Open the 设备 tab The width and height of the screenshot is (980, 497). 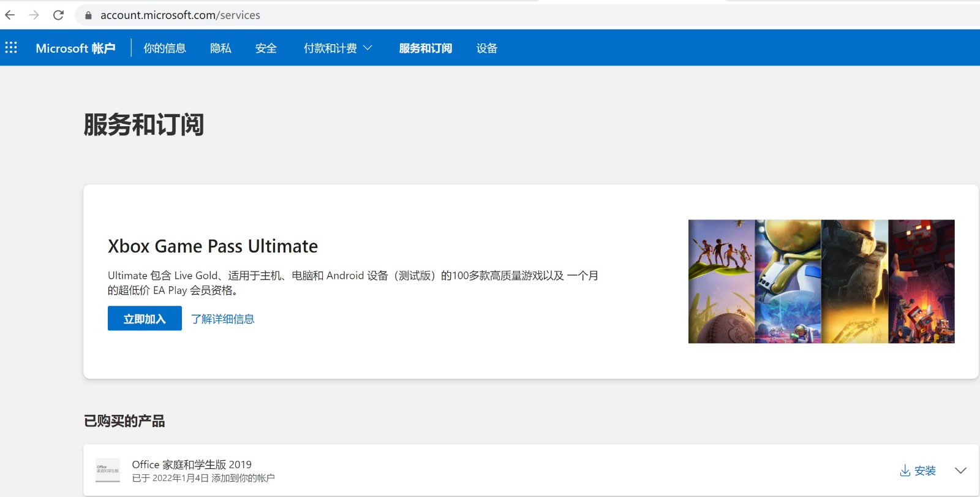click(x=487, y=48)
